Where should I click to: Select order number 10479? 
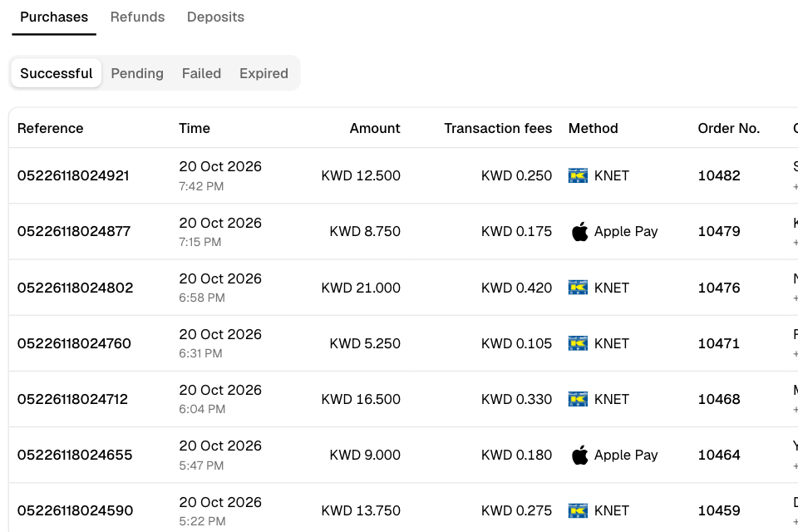click(718, 231)
